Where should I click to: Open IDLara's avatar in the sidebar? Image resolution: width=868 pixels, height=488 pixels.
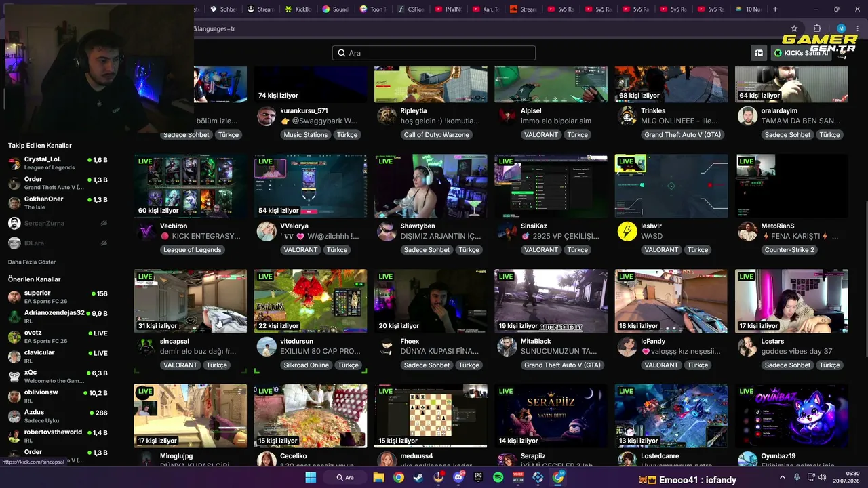14,243
